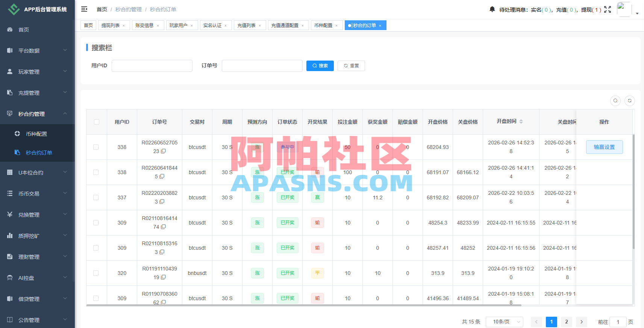Screen dimensions: 644x328
Task: Go to next page arrow
Action: click(582, 322)
